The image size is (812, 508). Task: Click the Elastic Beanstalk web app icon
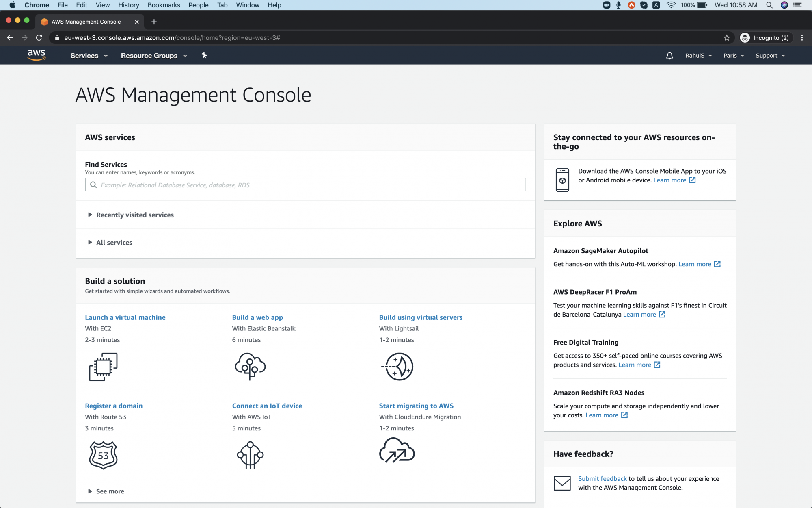(250, 367)
